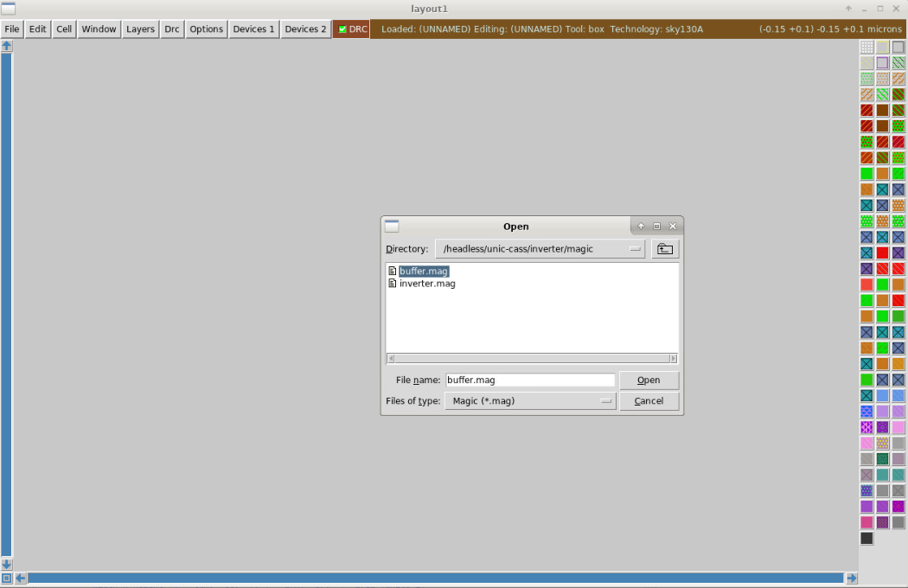Open the Open dialog's window menu icon
Image resolution: width=908 pixels, height=588 pixels.
click(392, 226)
